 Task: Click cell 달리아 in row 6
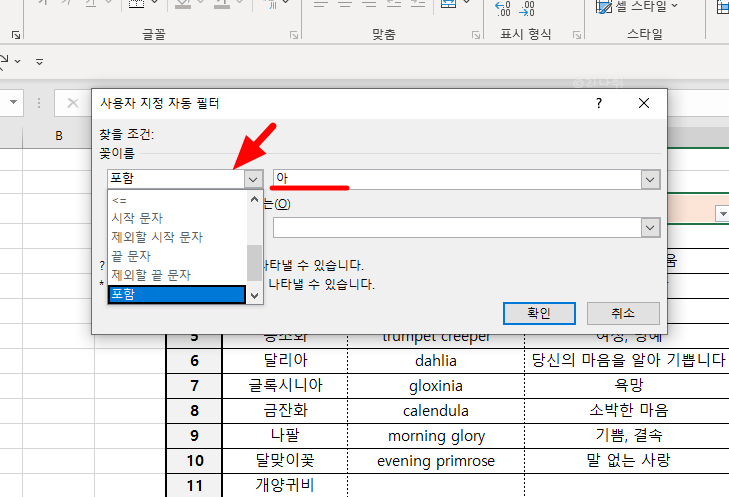click(x=285, y=361)
